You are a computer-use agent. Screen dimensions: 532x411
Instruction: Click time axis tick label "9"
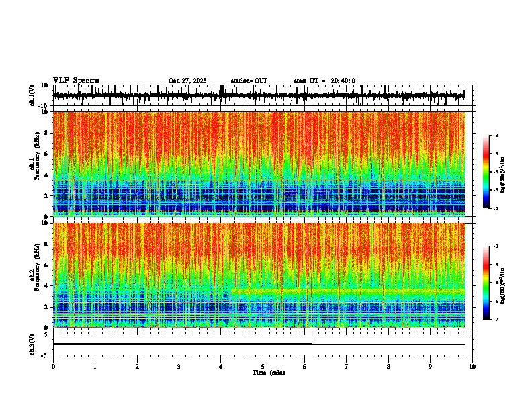[430, 367]
